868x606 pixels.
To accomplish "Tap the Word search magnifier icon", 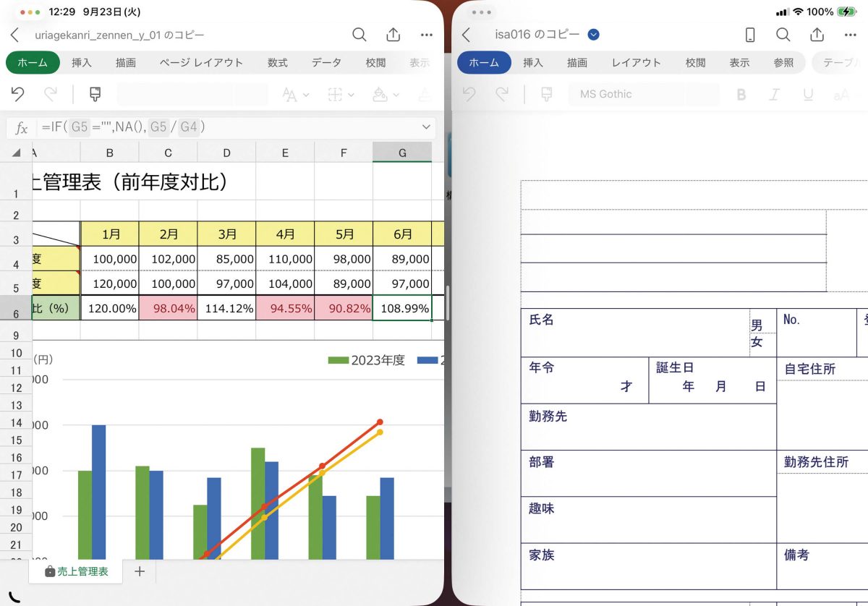I will [783, 35].
